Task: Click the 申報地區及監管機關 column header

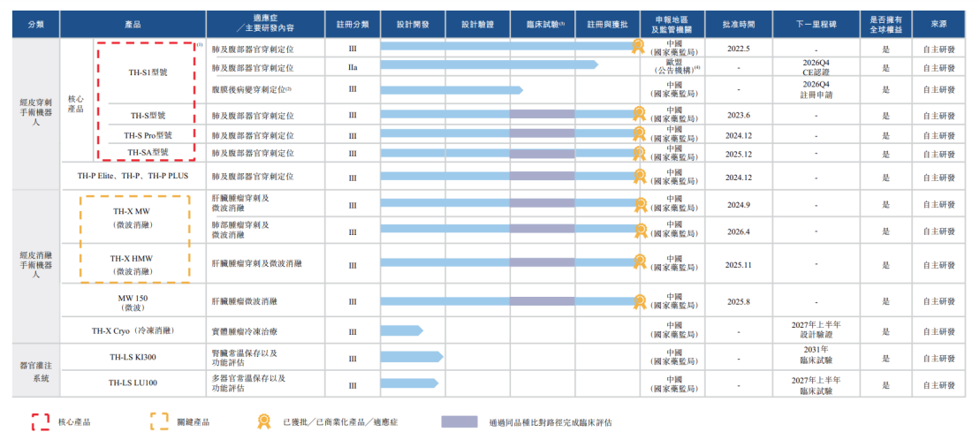Action: [673, 25]
